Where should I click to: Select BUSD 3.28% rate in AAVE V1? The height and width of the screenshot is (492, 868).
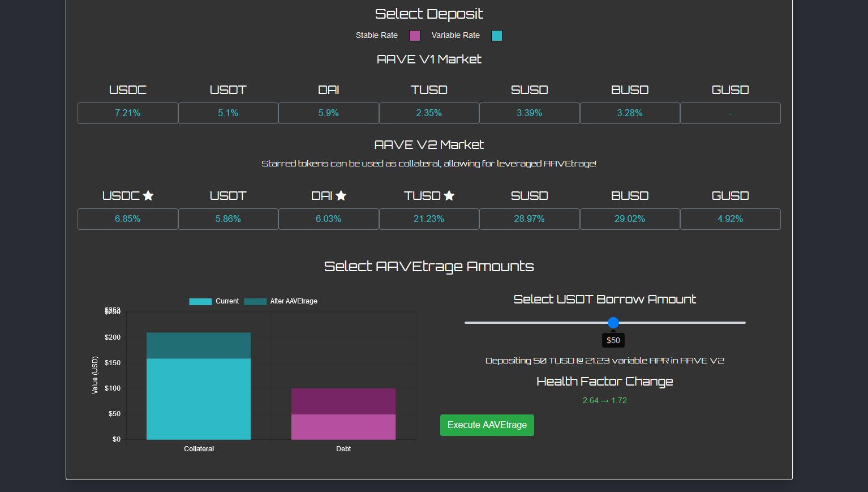(630, 113)
